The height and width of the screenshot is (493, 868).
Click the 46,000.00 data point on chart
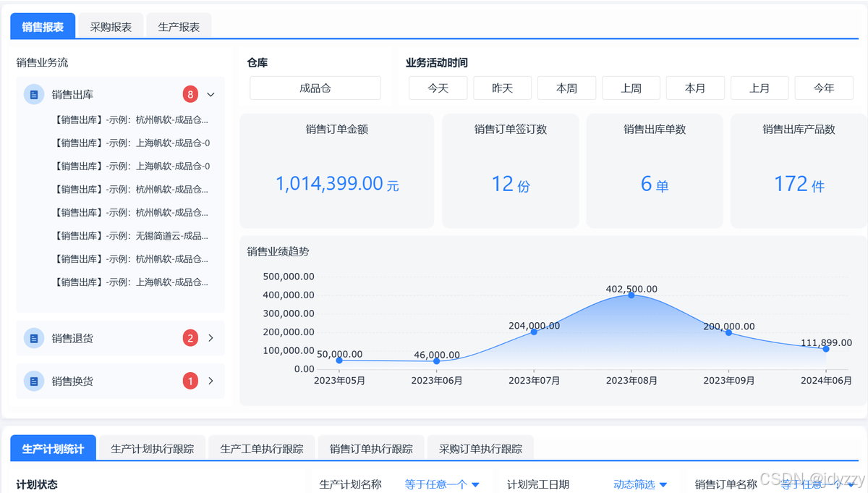point(436,361)
